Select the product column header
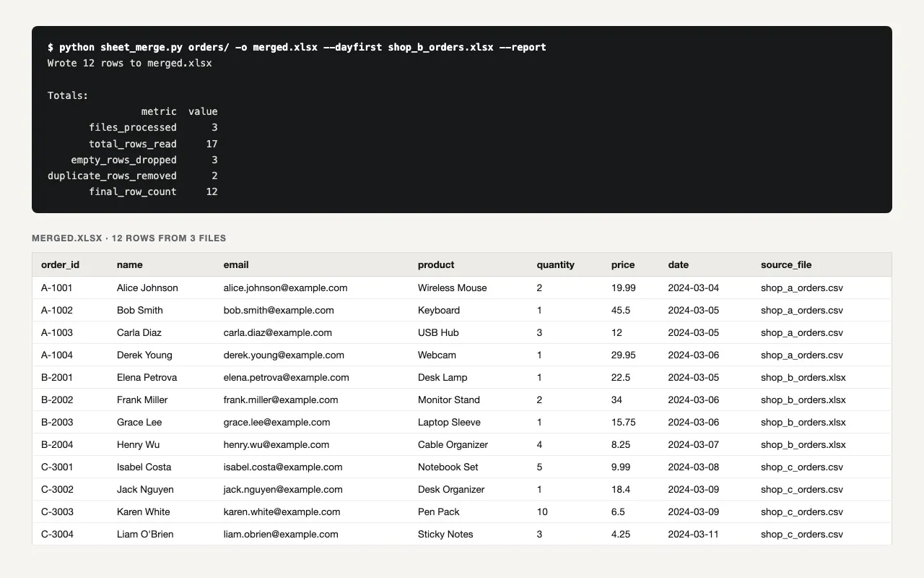 (x=436, y=264)
